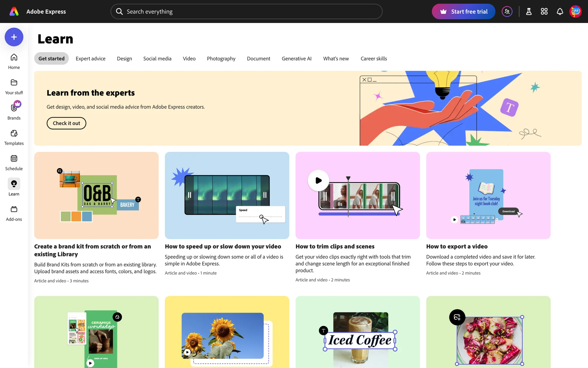The width and height of the screenshot is (588, 368).
Task: Open the apps grid icon
Action: pyautogui.click(x=544, y=12)
